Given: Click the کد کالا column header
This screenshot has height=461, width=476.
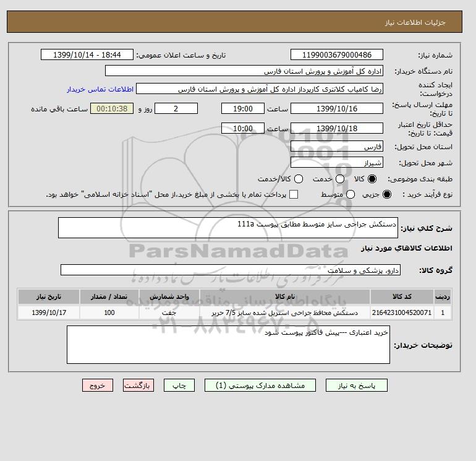Looking at the screenshot, I should (x=402, y=296).
